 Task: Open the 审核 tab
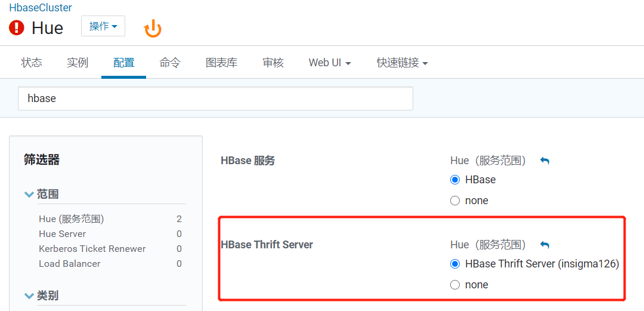(x=273, y=63)
